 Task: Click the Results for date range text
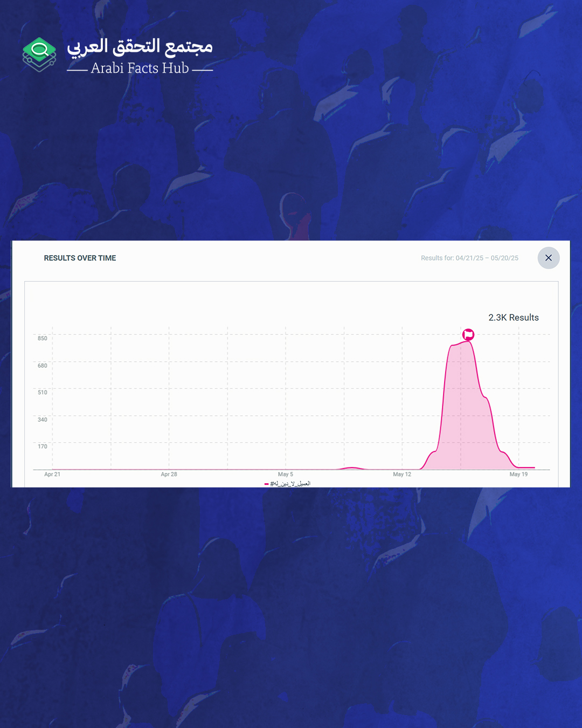click(469, 258)
